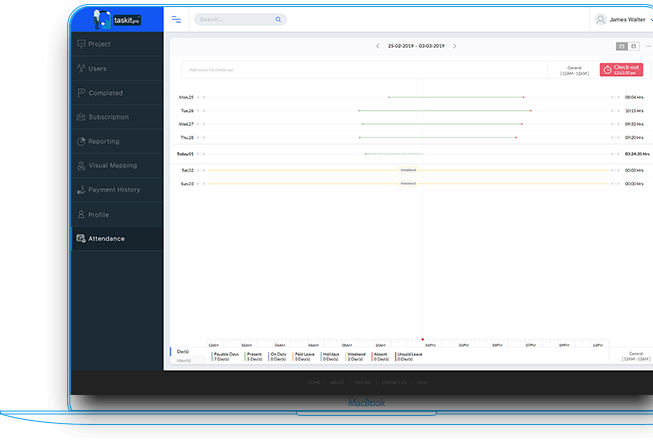The image size is (653, 442).
Task: Click the red Check-out button
Action: coord(621,70)
